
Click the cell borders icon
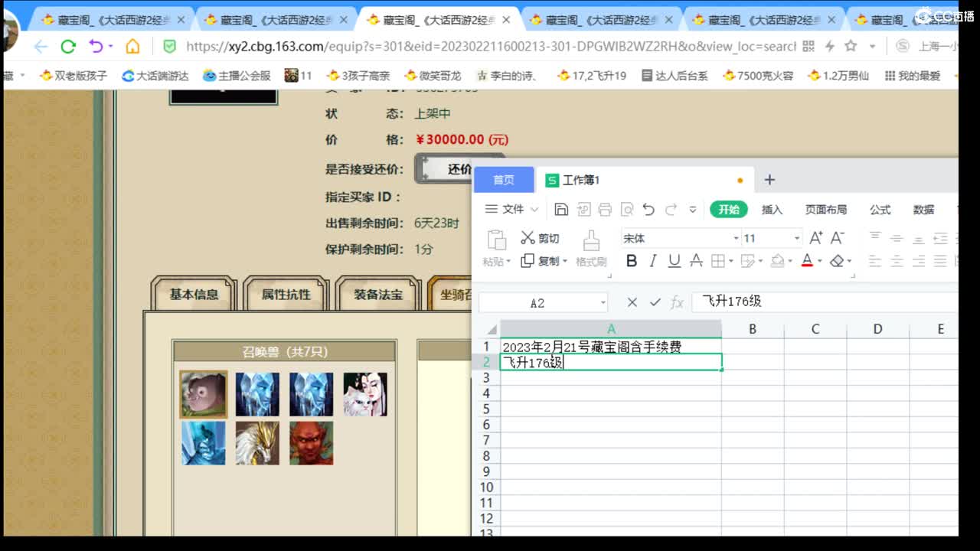717,261
